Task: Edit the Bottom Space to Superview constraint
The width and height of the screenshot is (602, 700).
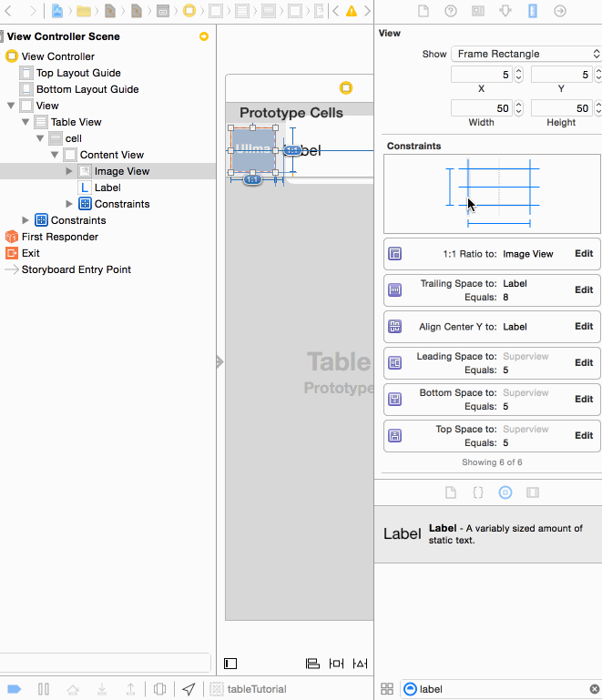Action: [584, 399]
